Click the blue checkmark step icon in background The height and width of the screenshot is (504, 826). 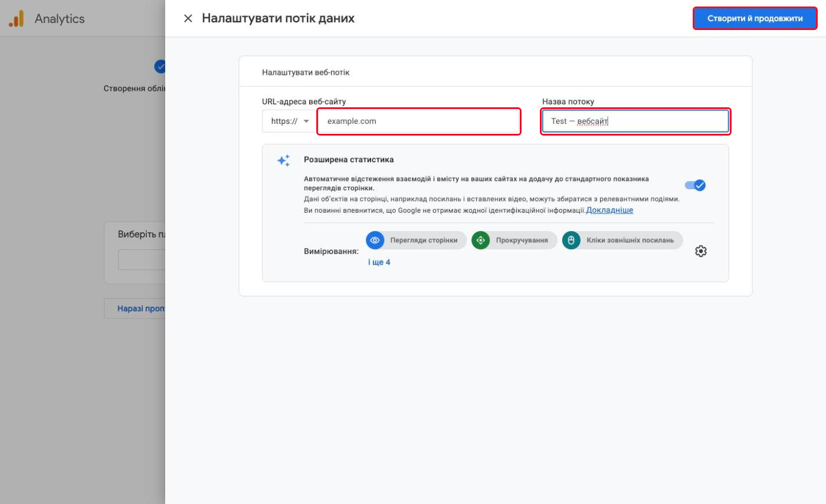tap(160, 67)
